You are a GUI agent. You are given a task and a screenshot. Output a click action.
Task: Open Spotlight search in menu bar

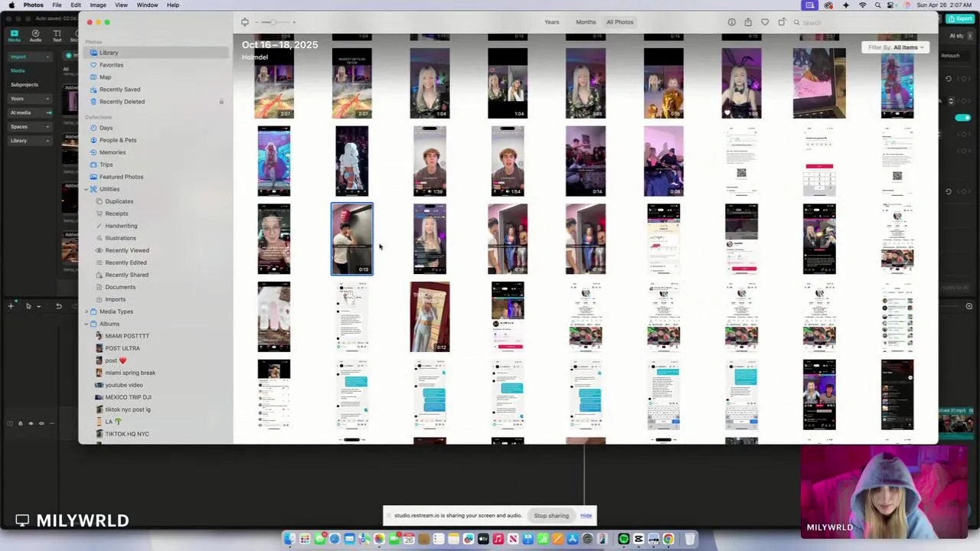[878, 5]
